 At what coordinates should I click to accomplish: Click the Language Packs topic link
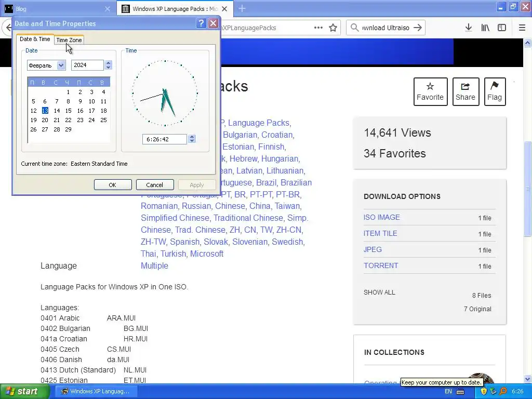(x=259, y=123)
